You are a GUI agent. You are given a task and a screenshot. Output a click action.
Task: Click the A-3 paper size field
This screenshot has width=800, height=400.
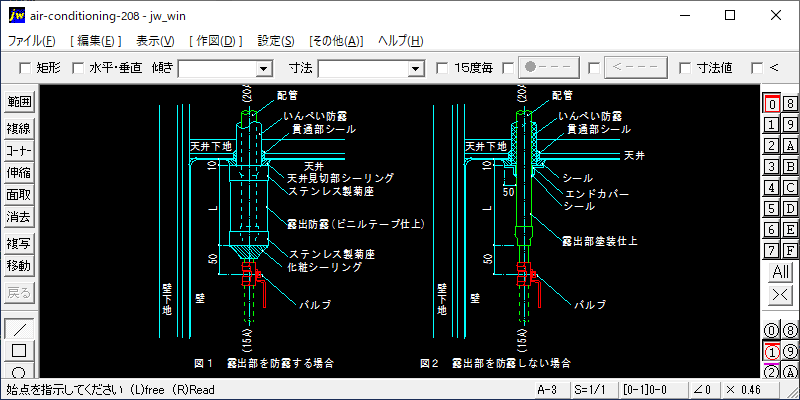click(x=547, y=389)
